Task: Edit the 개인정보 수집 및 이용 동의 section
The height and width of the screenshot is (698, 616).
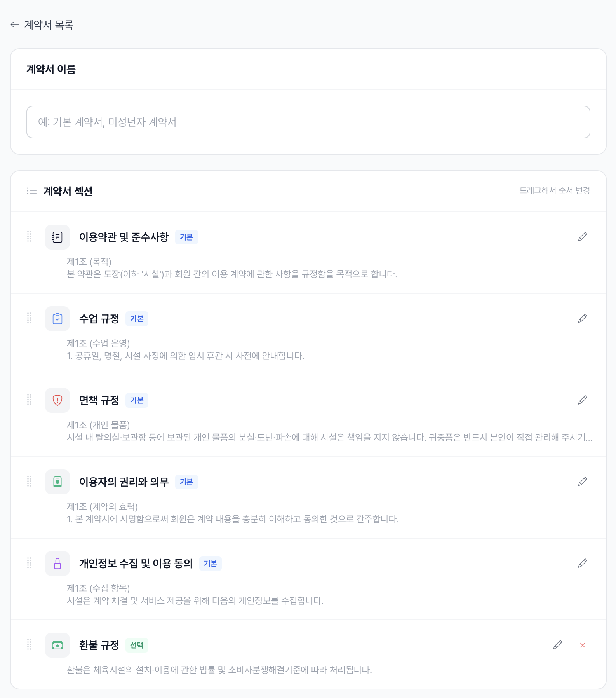Action: tap(582, 563)
